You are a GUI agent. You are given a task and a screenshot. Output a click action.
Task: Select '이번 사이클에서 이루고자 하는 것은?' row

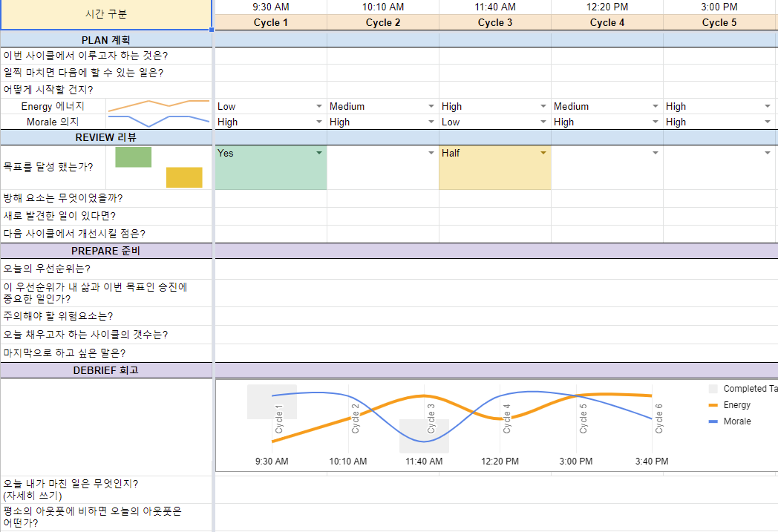pos(106,56)
